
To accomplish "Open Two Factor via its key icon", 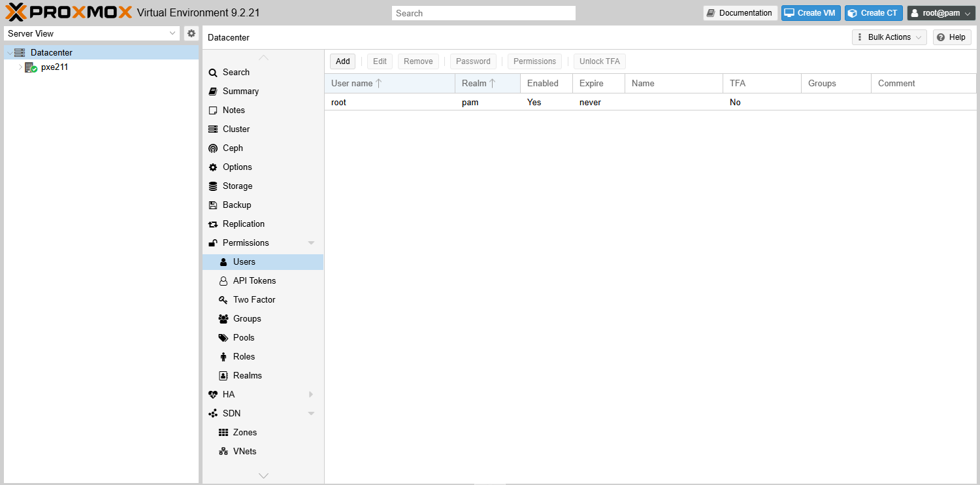I will pyautogui.click(x=223, y=300).
